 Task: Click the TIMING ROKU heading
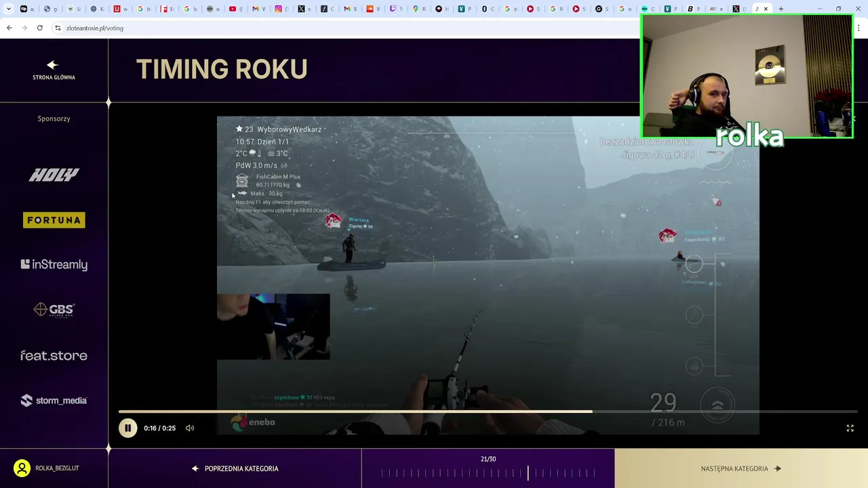click(x=222, y=69)
